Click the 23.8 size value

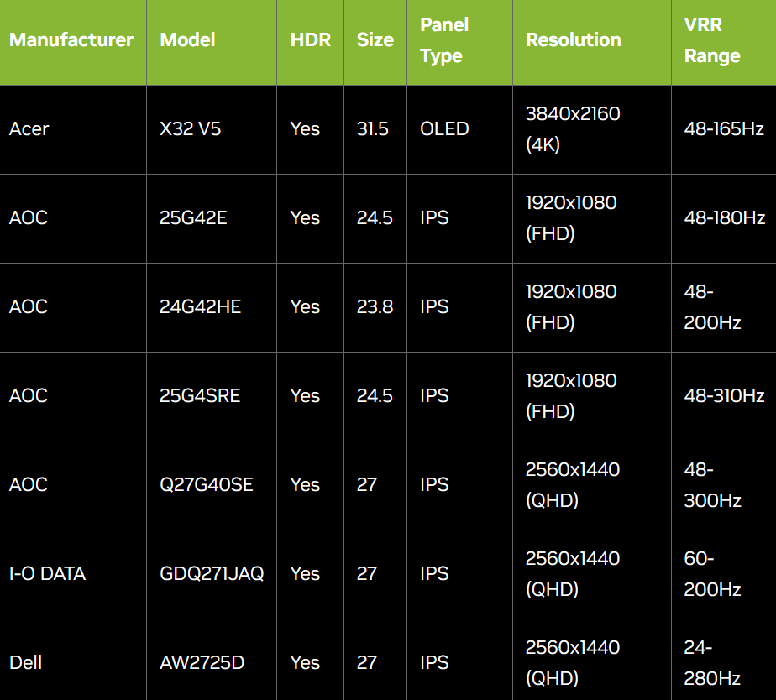click(375, 307)
